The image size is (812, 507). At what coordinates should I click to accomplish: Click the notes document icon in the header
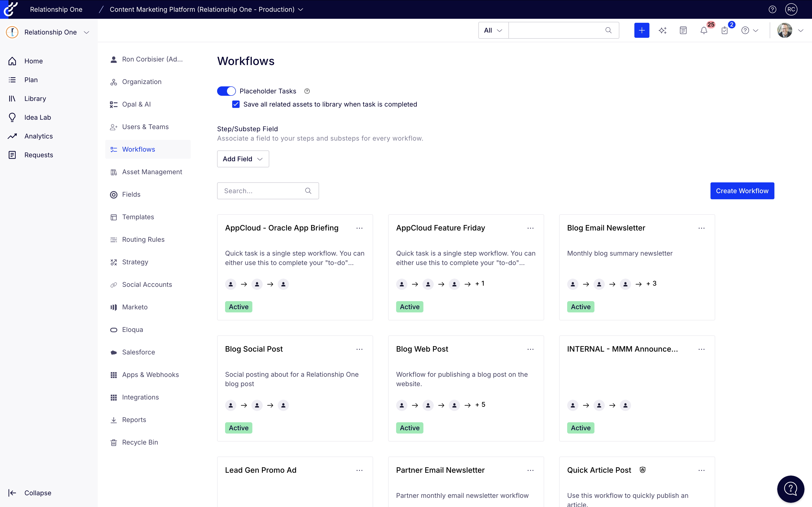pos(683,31)
